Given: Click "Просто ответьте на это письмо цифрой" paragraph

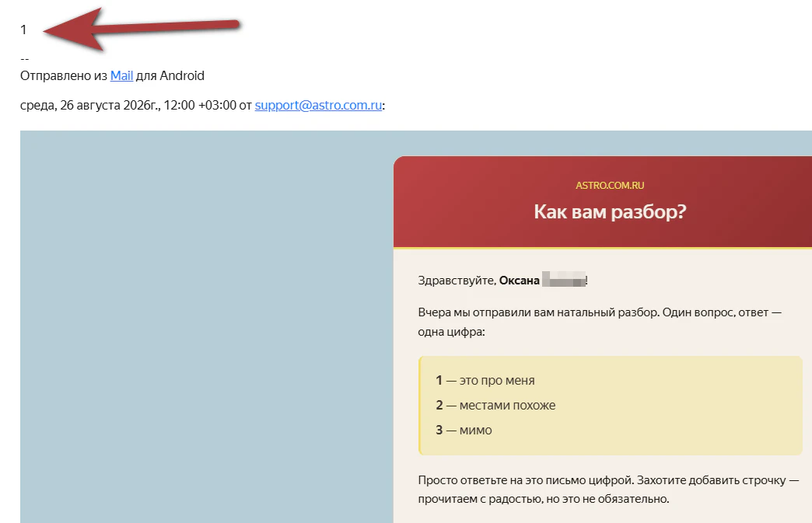Looking at the screenshot, I should pos(608,490).
